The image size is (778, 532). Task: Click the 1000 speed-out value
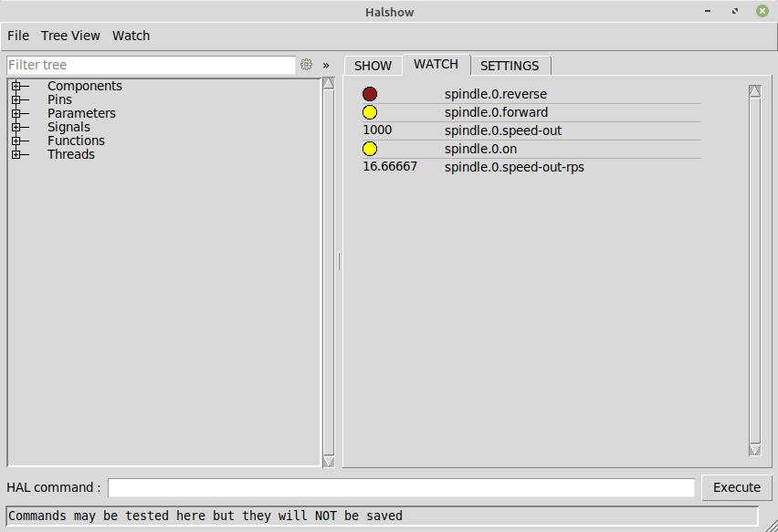(x=378, y=130)
